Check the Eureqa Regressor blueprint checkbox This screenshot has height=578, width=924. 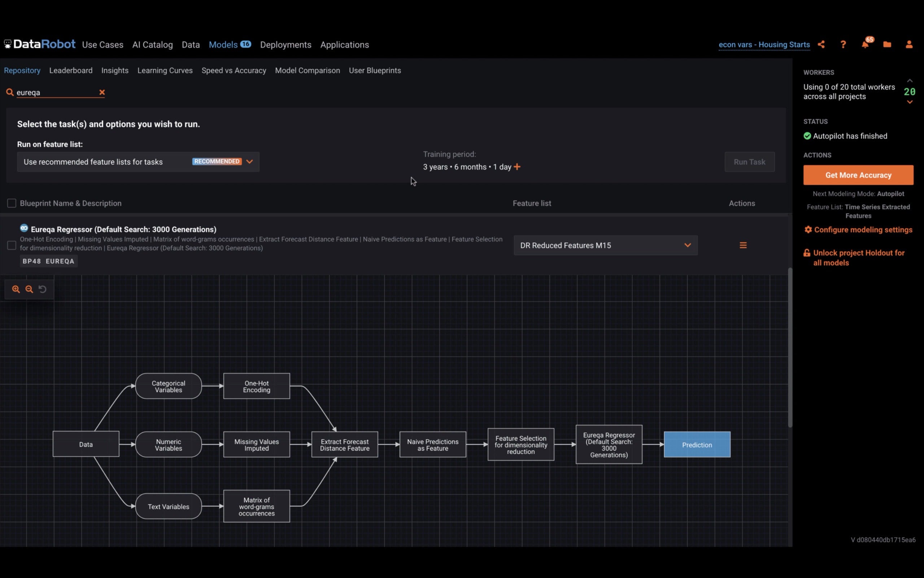click(x=12, y=245)
